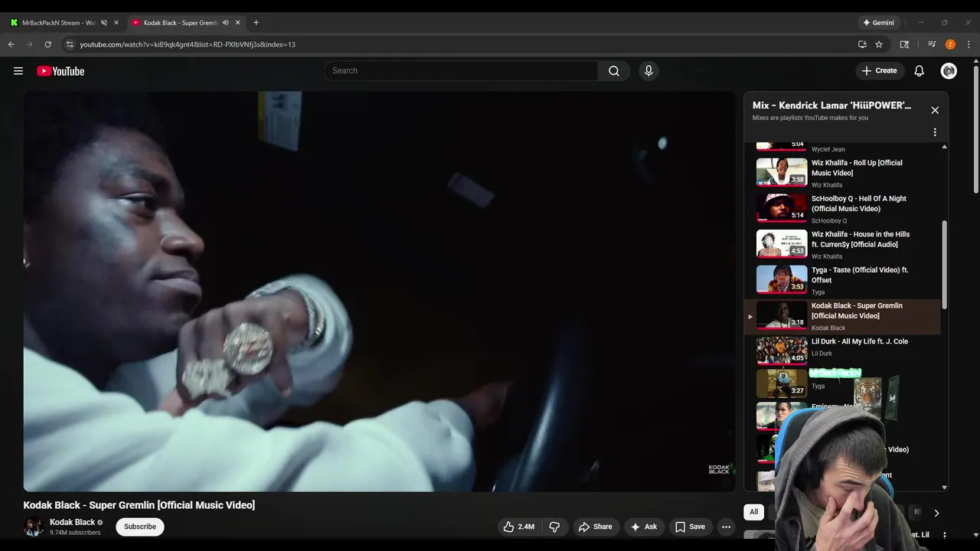Screen dimensions: 980x551
Task: Play Wiz Khalifa Roll Up from the mix
Action: [843, 173]
